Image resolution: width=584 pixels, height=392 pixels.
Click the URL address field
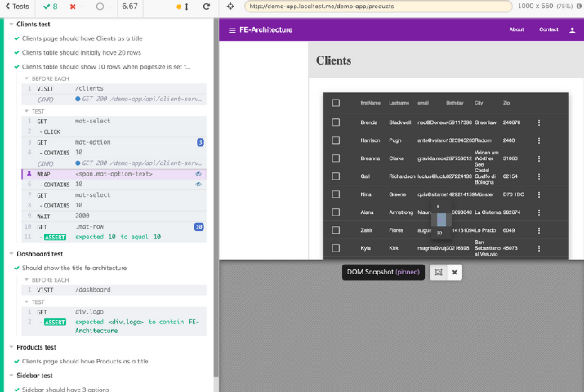[x=376, y=7]
